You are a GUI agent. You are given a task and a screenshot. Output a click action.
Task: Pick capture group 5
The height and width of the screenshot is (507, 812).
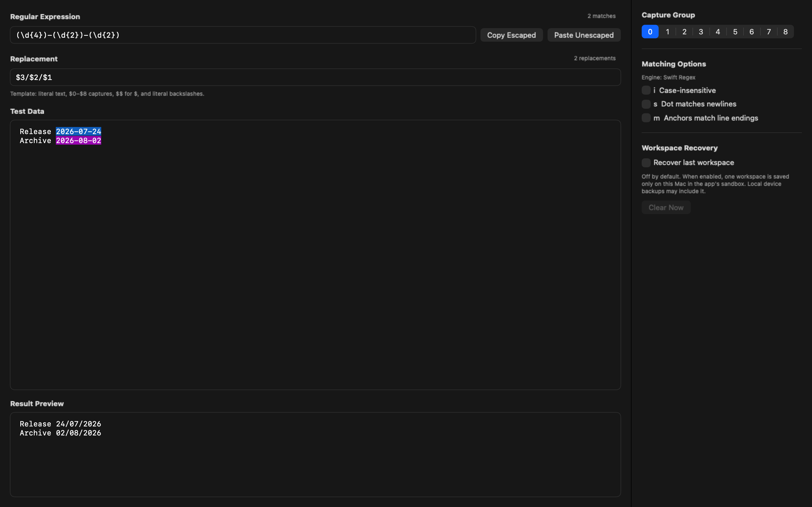point(735,32)
